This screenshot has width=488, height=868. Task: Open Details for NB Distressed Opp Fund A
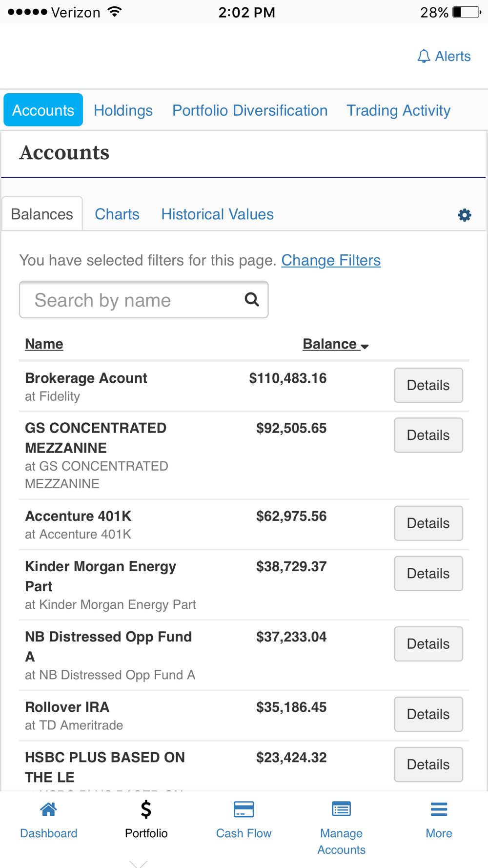[428, 643]
